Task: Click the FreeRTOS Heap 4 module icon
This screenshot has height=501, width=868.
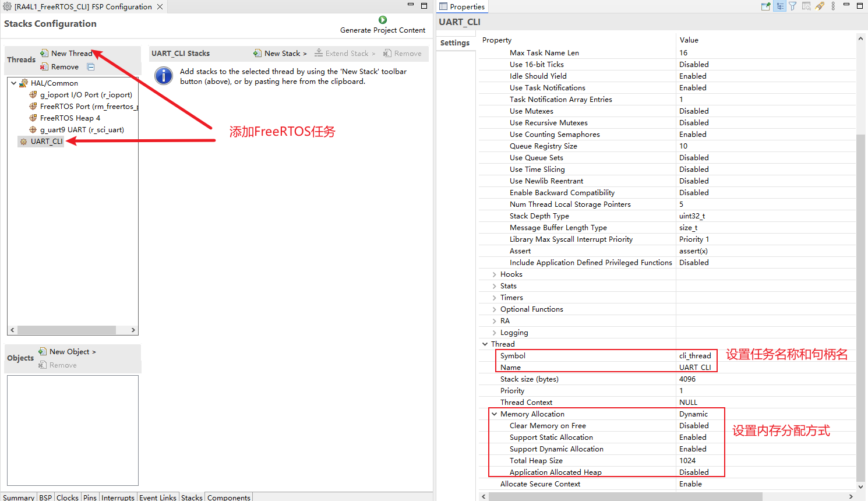Action: click(33, 118)
